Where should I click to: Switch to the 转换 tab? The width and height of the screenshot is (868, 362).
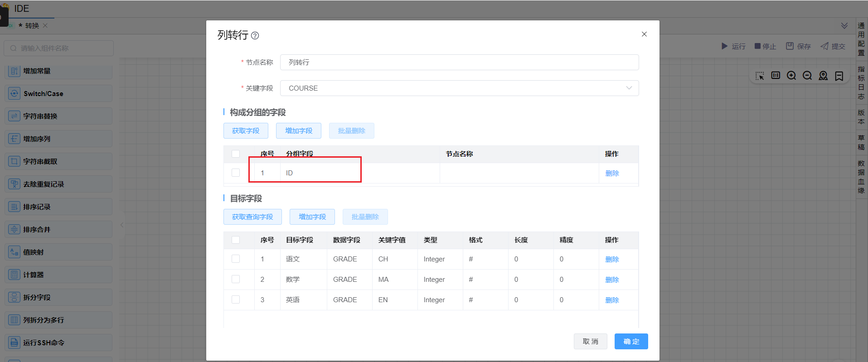coord(32,26)
